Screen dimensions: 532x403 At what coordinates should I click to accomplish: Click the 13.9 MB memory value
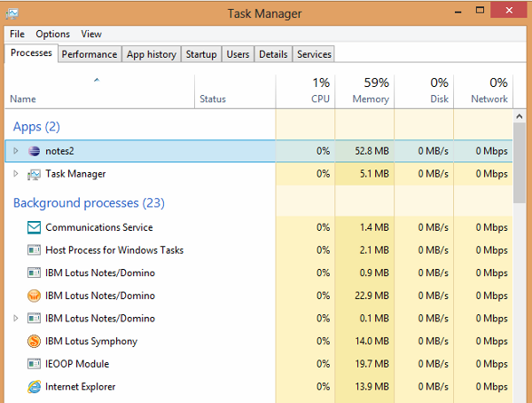(372, 387)
